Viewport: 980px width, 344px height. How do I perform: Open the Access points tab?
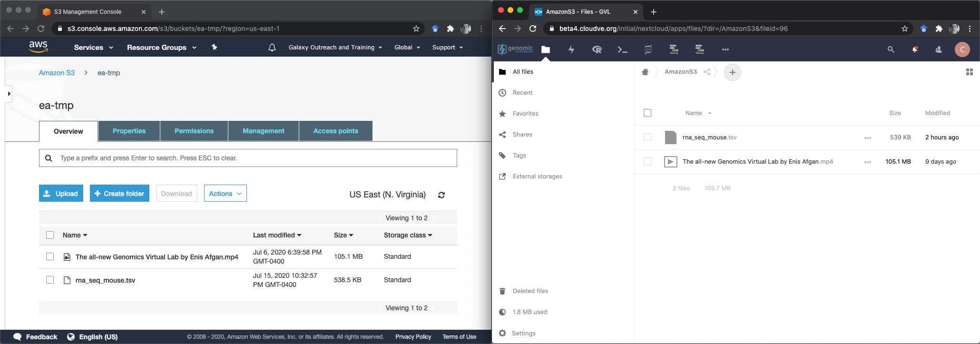click(336, 131)
